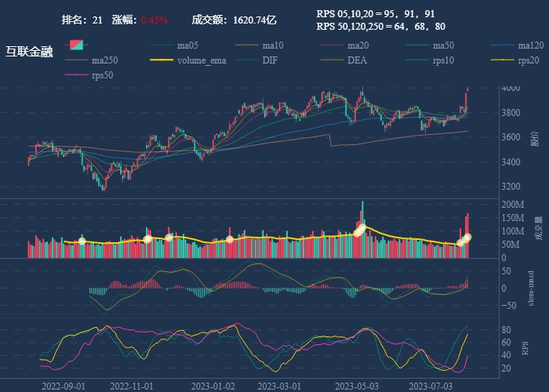549x392 pixels.
Task: Click the 涨幅 0.45% value
Action: [x=154, y=20]
